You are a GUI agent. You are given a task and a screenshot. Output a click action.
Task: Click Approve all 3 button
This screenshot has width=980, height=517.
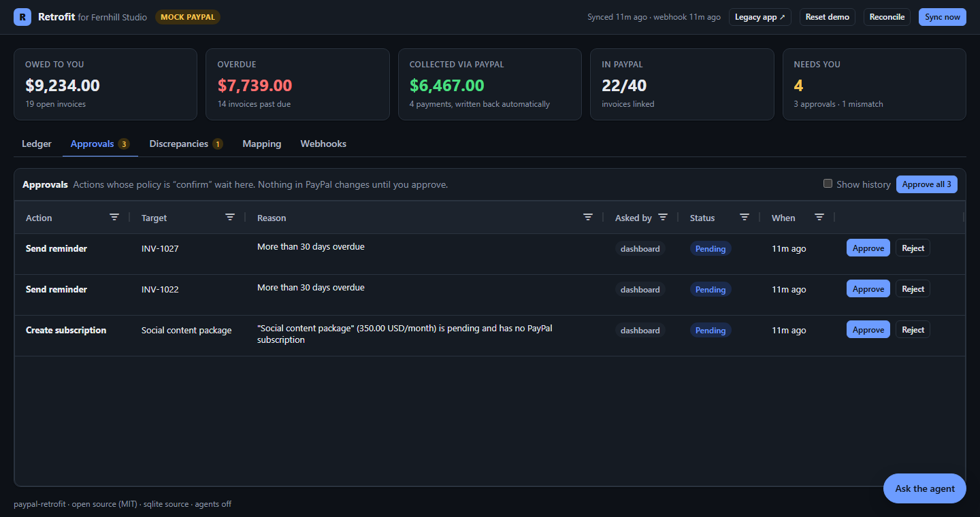click(x=927, y=184)
